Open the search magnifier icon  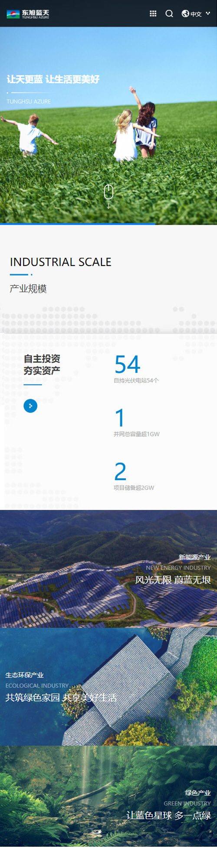pos(169,13)
